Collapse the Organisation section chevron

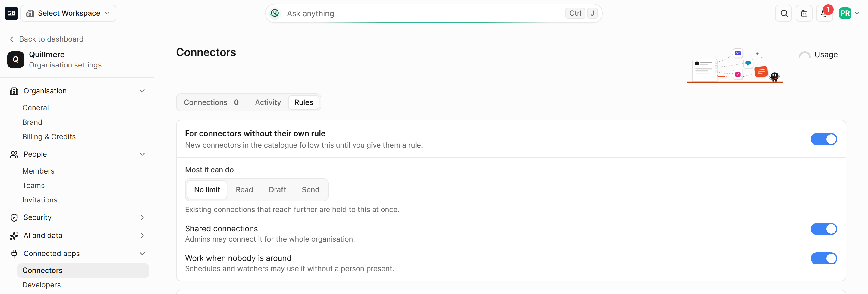pos(142,91)
